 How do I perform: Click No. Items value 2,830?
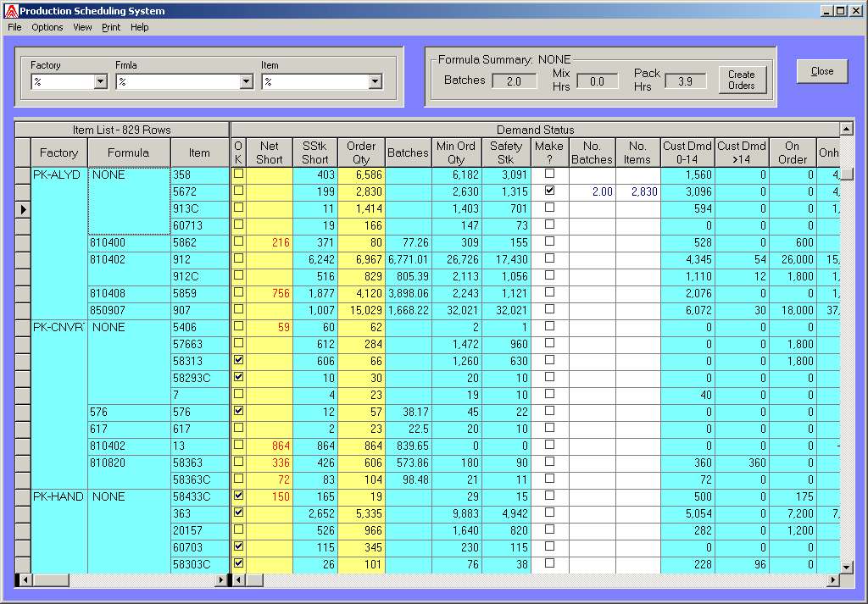(637, 192)
